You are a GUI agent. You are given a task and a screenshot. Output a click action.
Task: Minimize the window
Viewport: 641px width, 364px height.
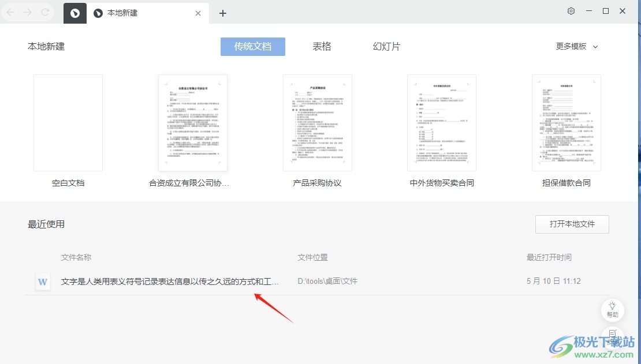point(588,11)
